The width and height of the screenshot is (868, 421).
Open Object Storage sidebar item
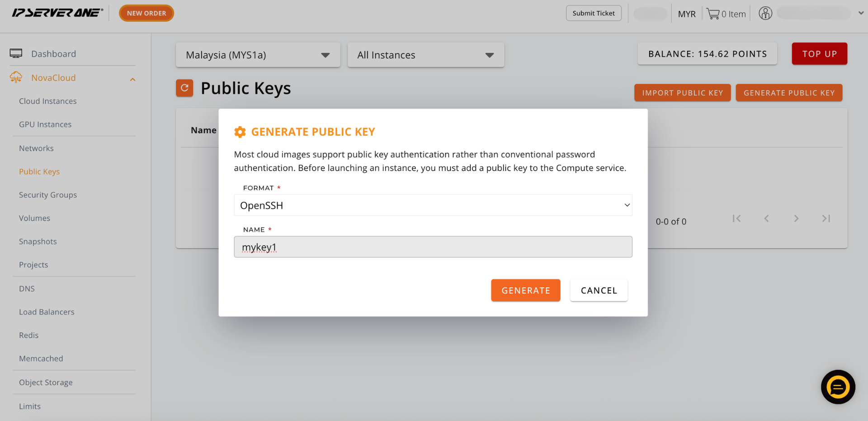[46, 383]
